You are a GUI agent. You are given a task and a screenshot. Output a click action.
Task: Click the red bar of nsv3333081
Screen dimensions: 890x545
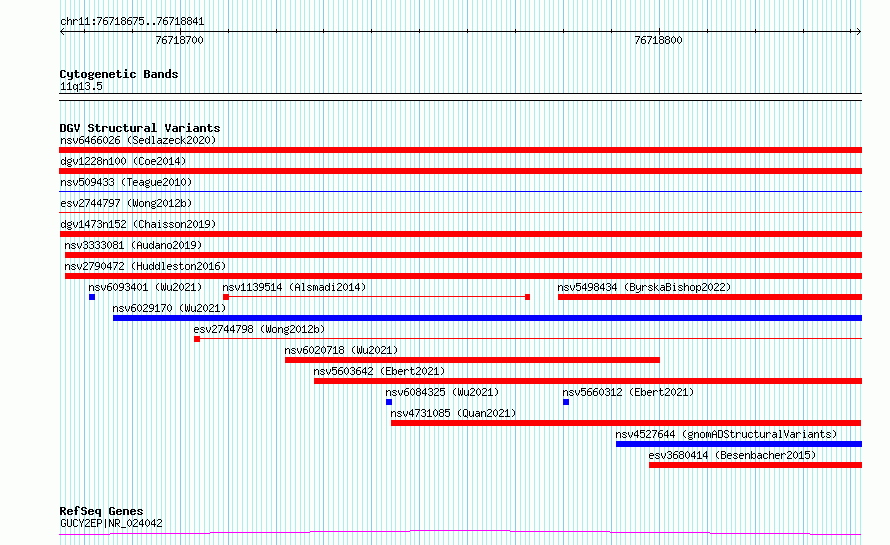(x=463, y=255)
